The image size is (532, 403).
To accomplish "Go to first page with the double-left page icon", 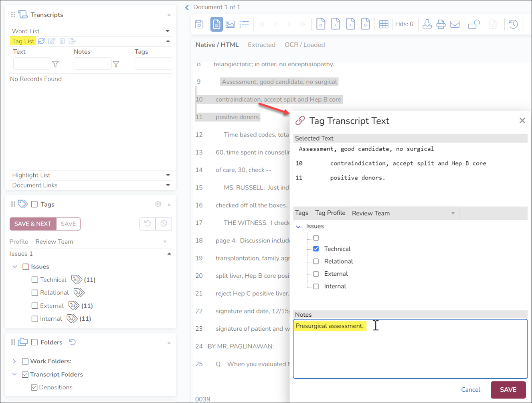I will tap(321, 24).
